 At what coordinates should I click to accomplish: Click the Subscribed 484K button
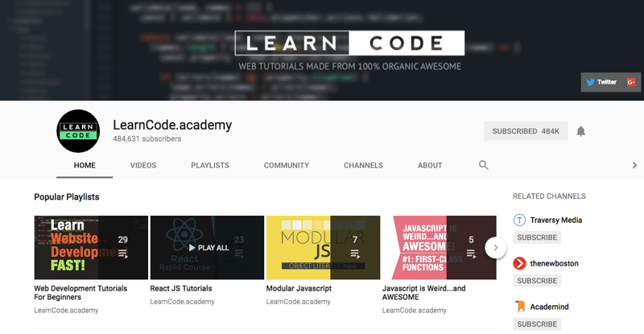526,131
